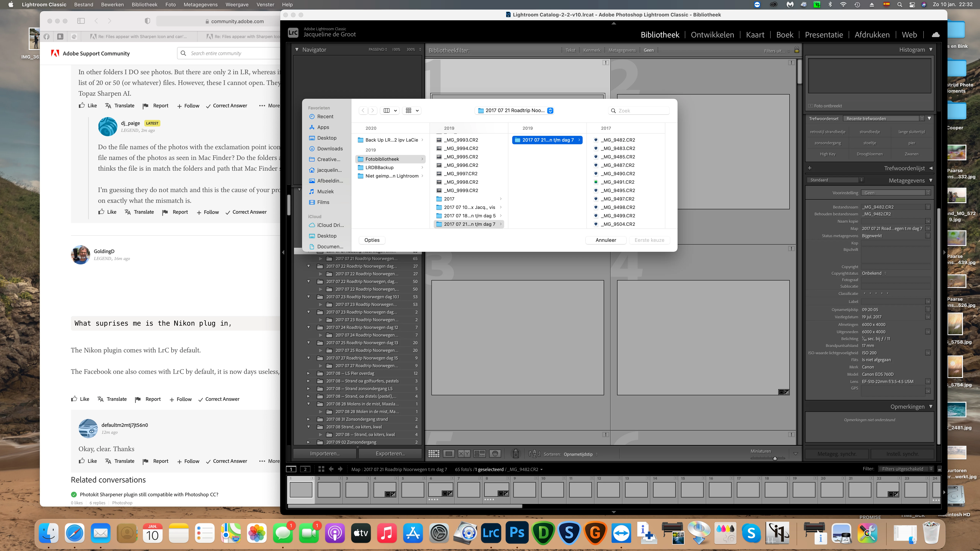The image size is (980, 551).
Task: Switch to Grid view in toolbar
Action: coord(434,454)
